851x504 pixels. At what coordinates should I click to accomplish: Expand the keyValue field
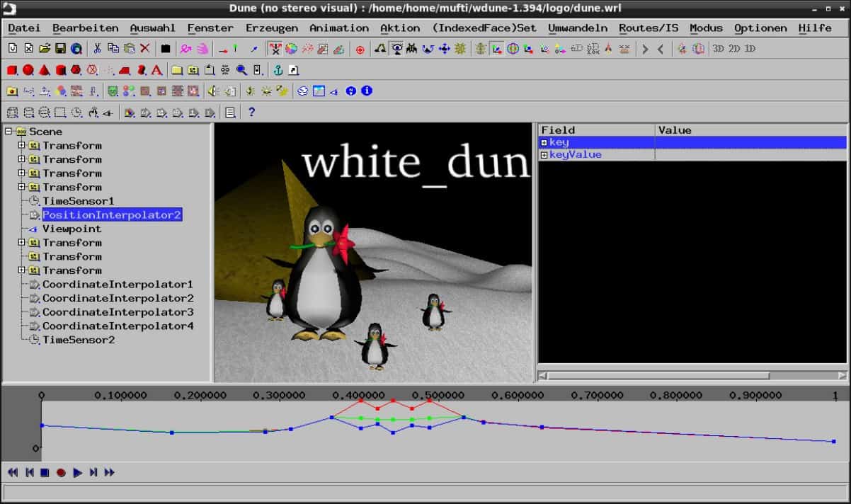coord(544,155)
